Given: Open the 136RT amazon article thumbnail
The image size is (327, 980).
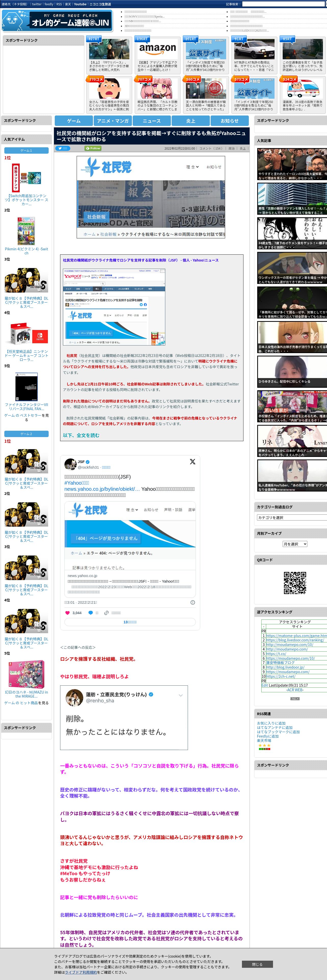Looking at the screenshot, I should (x=157, y=49).
